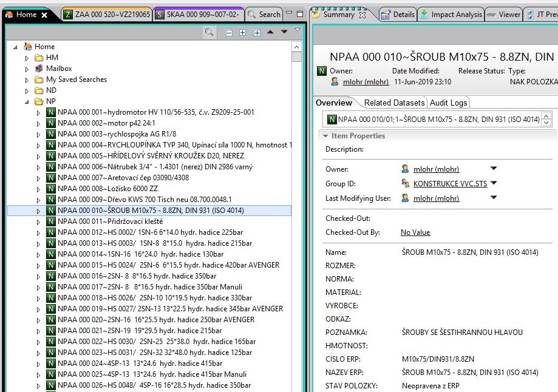The height and width of the screenshot is (392, 558).
Task: Open the Viewer tab
Action: click(x=504, y=15)
